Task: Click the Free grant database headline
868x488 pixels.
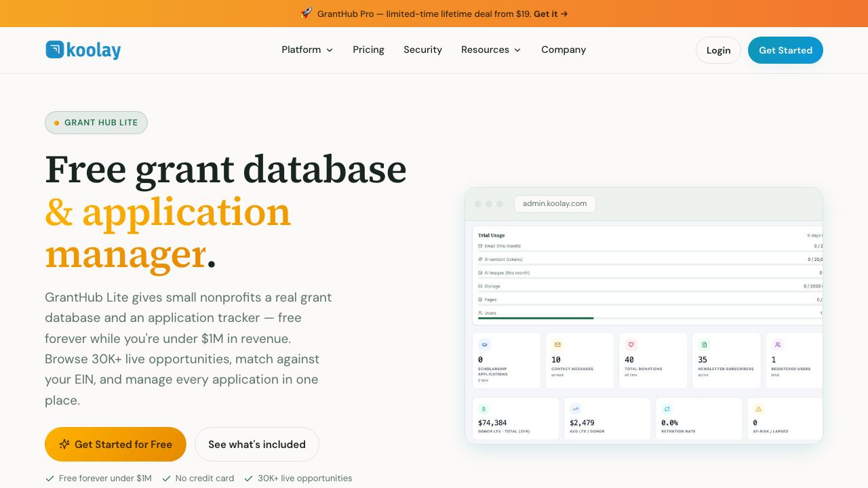Action: point(226,169)
